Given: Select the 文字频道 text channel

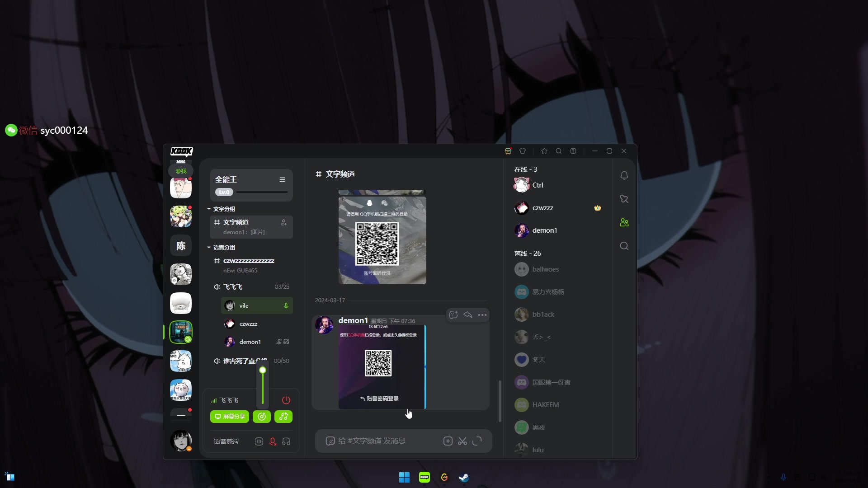Looking at the screenshot, I should tap(251, 227).
